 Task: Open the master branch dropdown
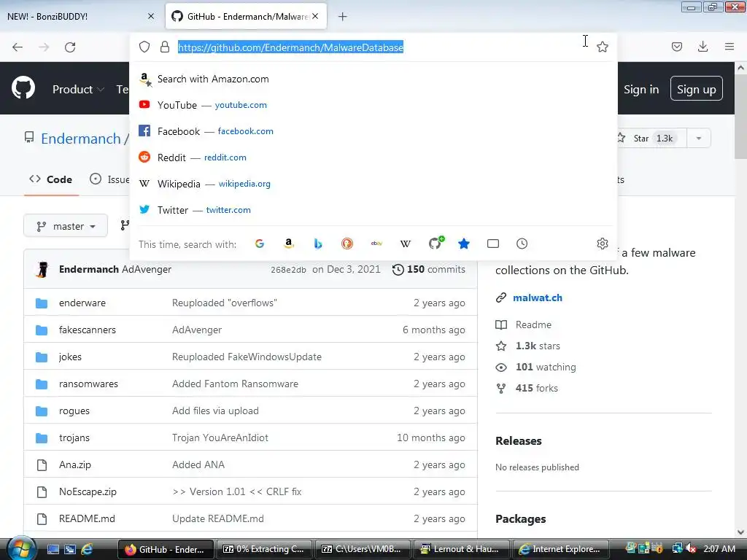66,226
